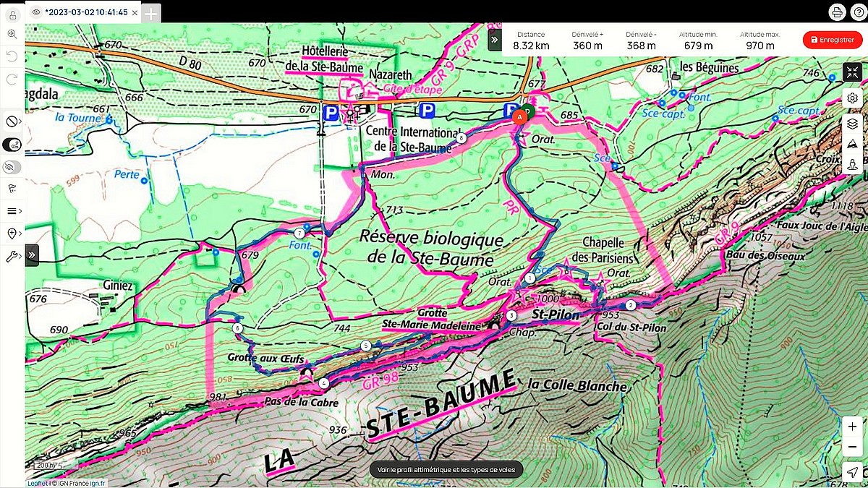Undo the last route edit

pos(12,56)
